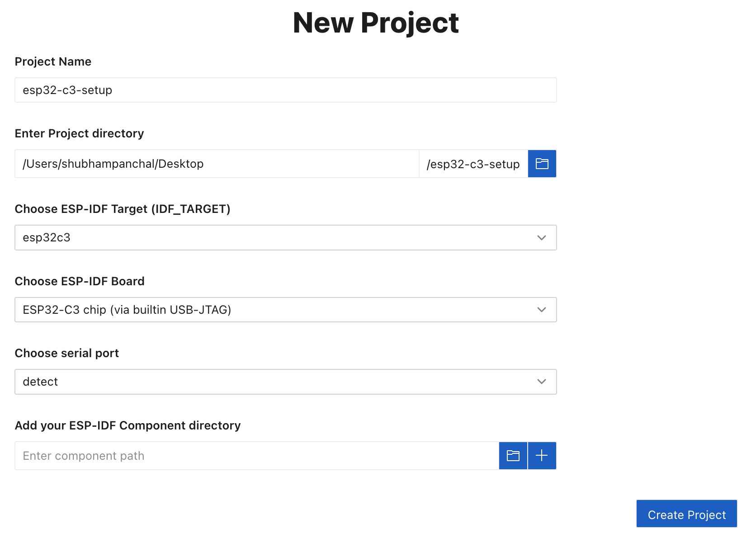
Task: Click the Enter Project directory label
Action: pyautogui.click(x=79, y=133)
